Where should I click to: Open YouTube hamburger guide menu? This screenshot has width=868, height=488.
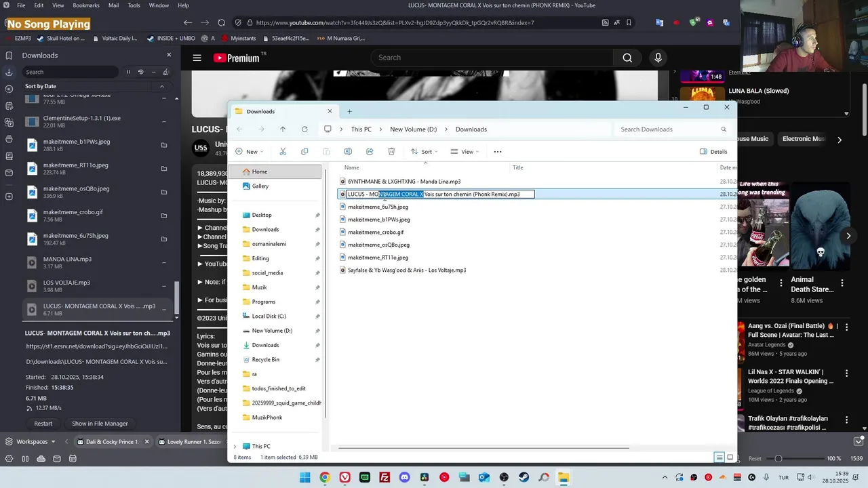(197, 58)
